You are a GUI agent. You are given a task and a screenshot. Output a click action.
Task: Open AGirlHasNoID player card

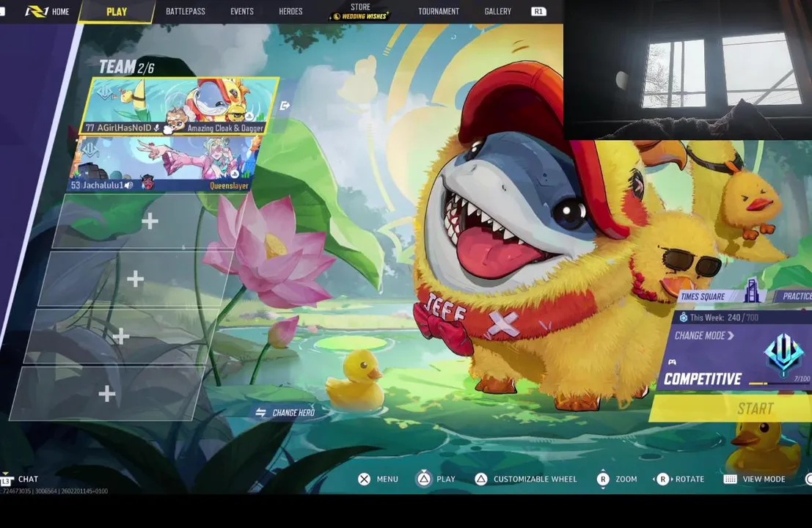pos(179,106)
